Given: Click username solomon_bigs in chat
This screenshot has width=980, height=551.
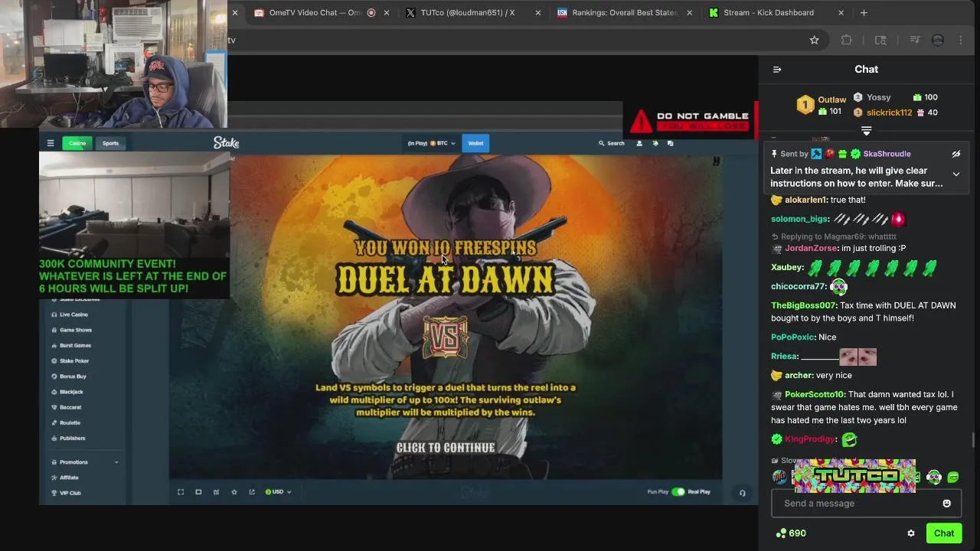Looking at the screenshot, I should pos(799,219).
